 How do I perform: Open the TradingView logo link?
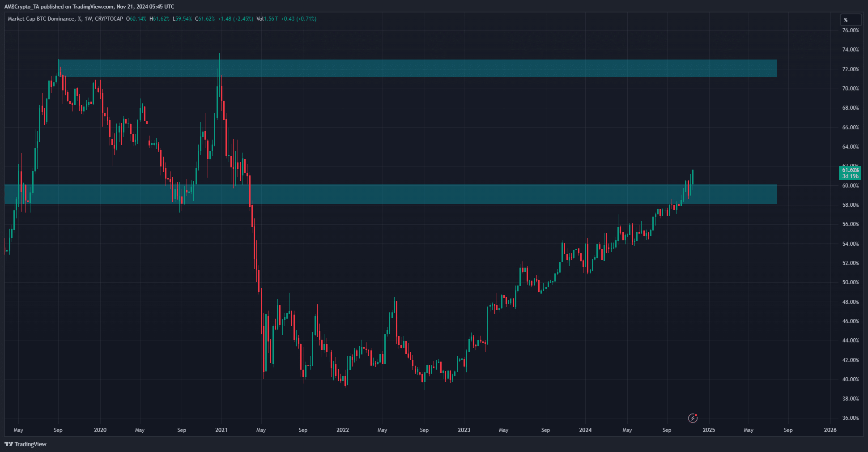26,444
